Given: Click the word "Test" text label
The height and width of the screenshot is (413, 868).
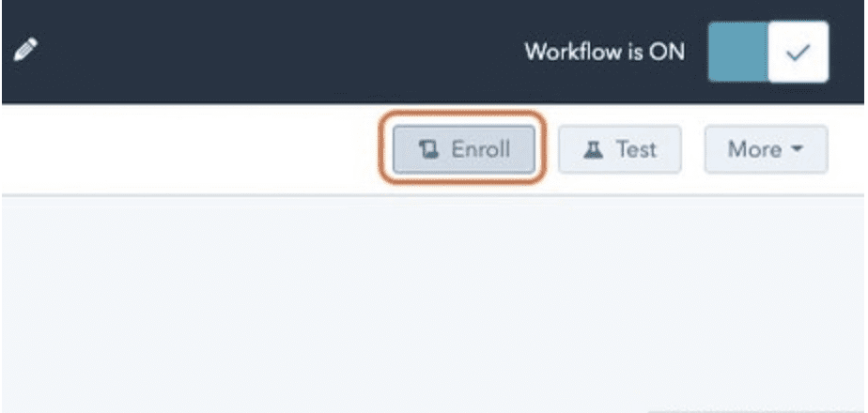Looking at the screenshot, I should pos(636,149).
